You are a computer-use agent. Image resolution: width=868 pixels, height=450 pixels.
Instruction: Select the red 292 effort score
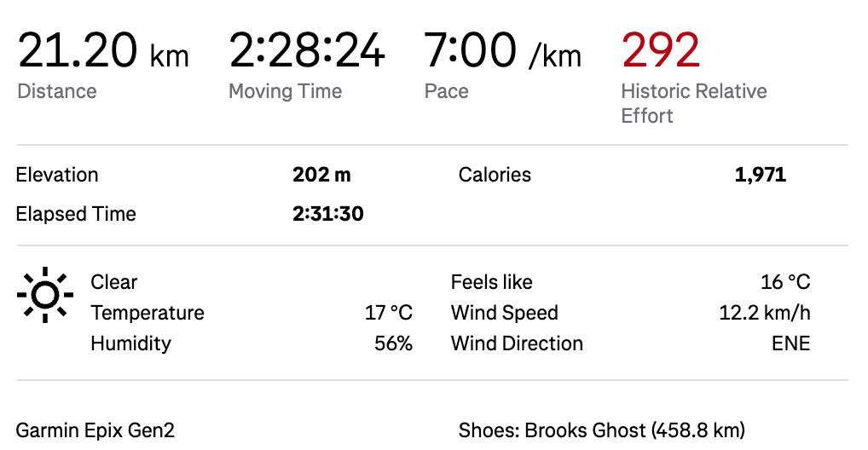coord(661,50)
